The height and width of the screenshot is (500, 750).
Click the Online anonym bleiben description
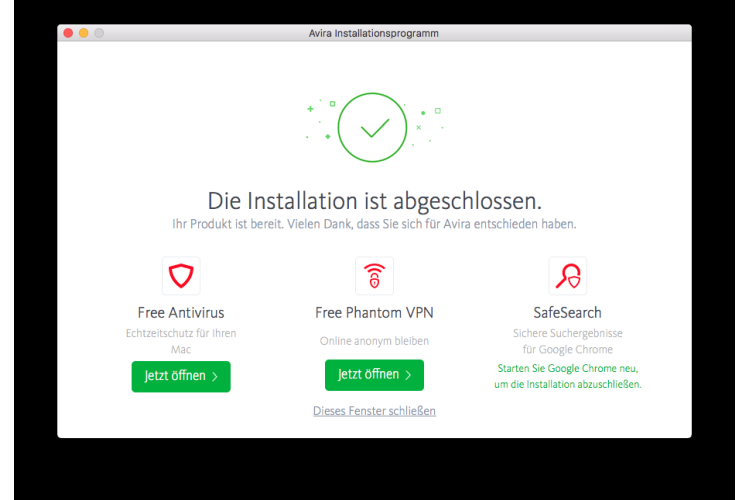pos(374,341)
